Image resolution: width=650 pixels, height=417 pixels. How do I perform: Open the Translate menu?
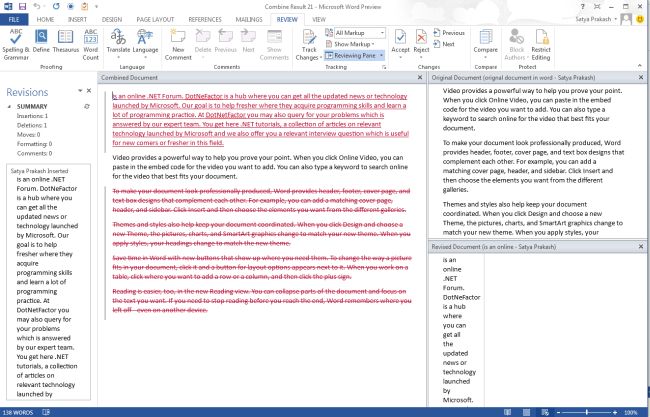click(118, 43)
